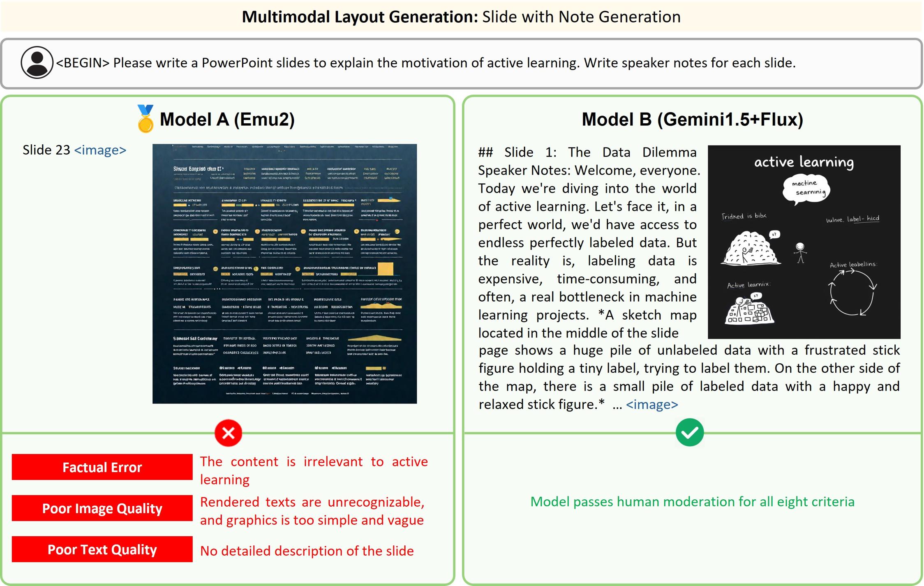This screenshot has width=924, height=586.
Task: Click the red X failure icon
Action: 228,433
